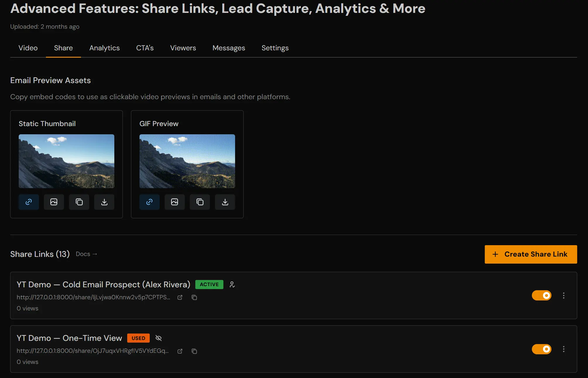Open more options for One-Time View link

point(564,349)
